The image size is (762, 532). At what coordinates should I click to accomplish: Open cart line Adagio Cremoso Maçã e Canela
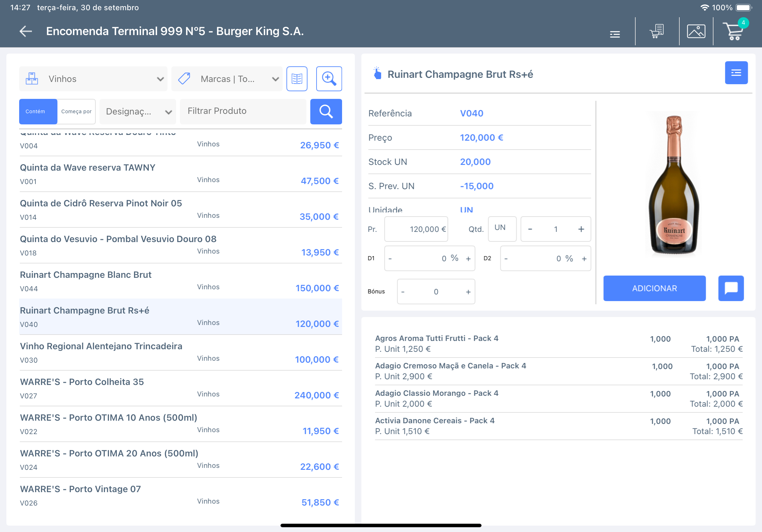[558, 371]
